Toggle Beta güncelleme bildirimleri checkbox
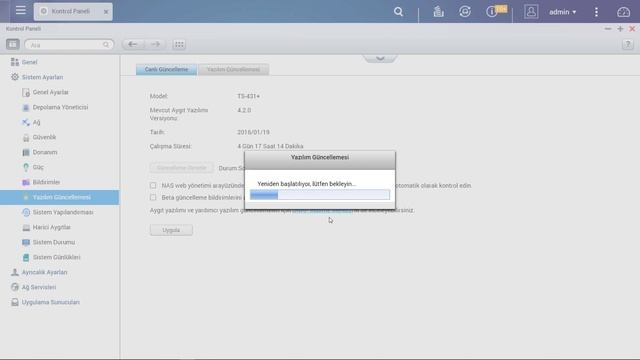640x360 pixels. 153,198
